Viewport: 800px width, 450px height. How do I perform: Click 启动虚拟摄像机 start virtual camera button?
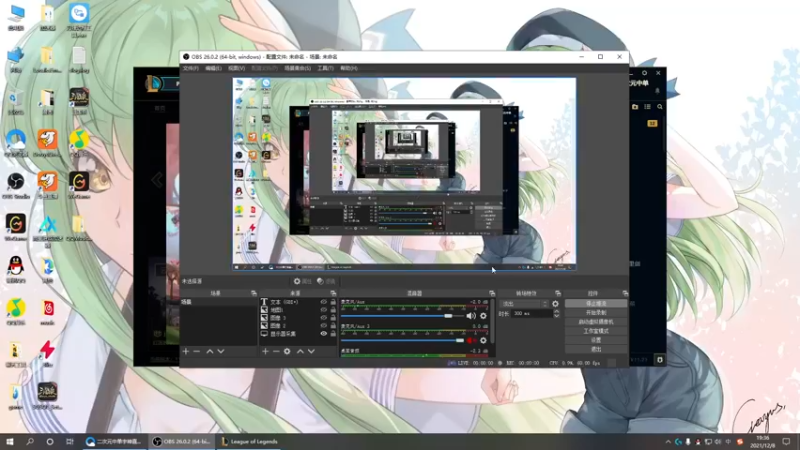coord(596,322)
